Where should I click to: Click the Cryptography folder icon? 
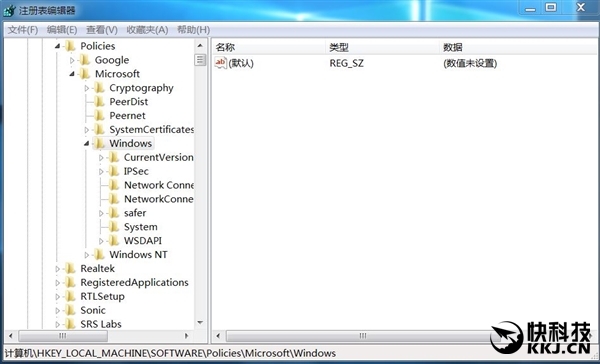(99, 88)
